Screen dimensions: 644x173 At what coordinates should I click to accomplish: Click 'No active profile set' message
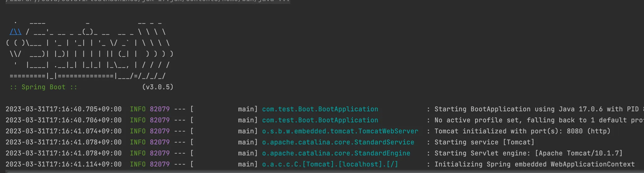[x=479, y=120]
